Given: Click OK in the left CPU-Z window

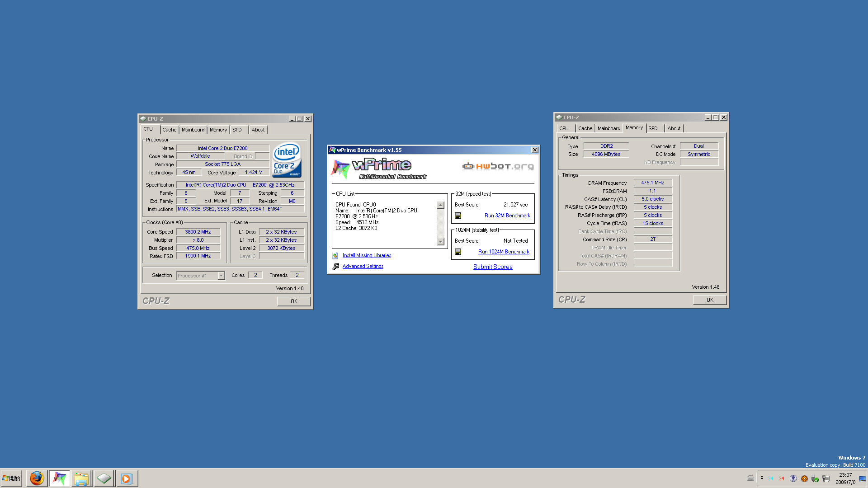Looking at the screenshot, I should [x=294, y=301].
